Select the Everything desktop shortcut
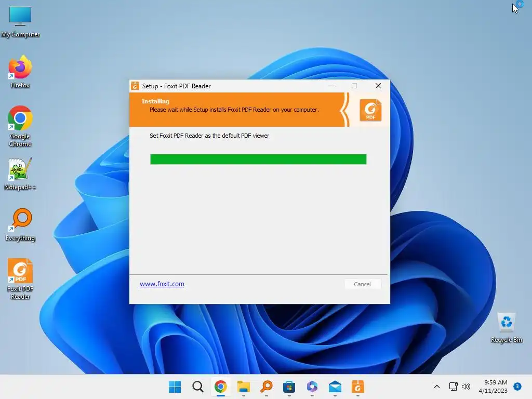The height and width of the screenshot is (399, 532). 20,224
